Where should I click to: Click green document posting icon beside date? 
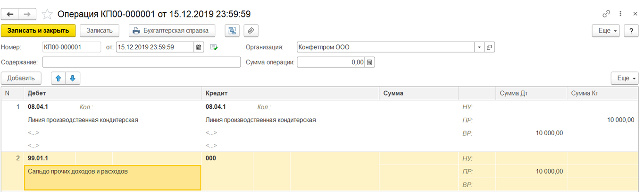tap(214, 47)
